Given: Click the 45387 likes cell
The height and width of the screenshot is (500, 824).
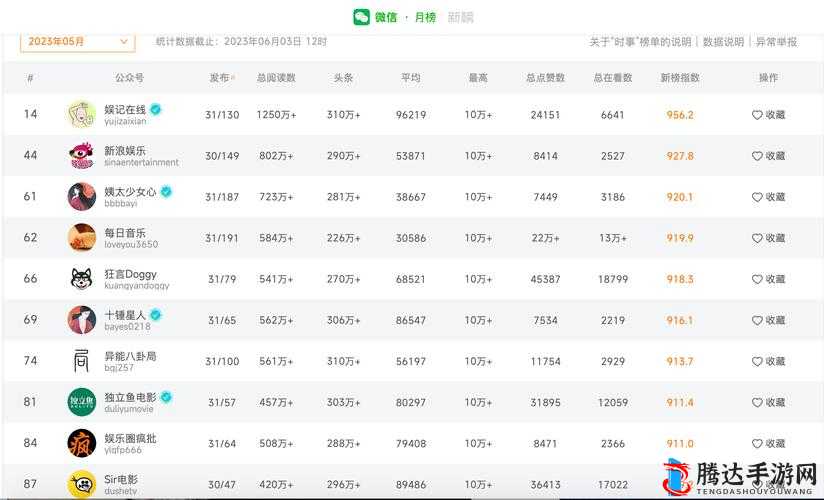Looking at the screenshot, I should [x=545, y=279].
